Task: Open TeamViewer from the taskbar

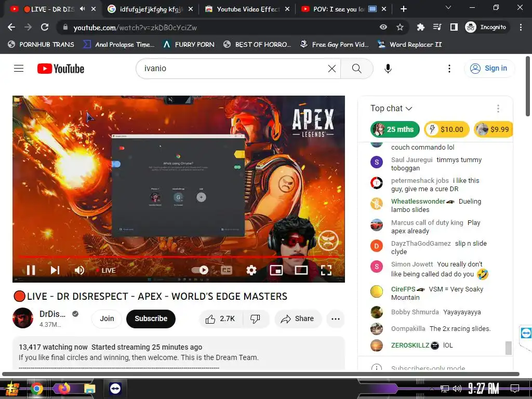Action: point(115,389)
